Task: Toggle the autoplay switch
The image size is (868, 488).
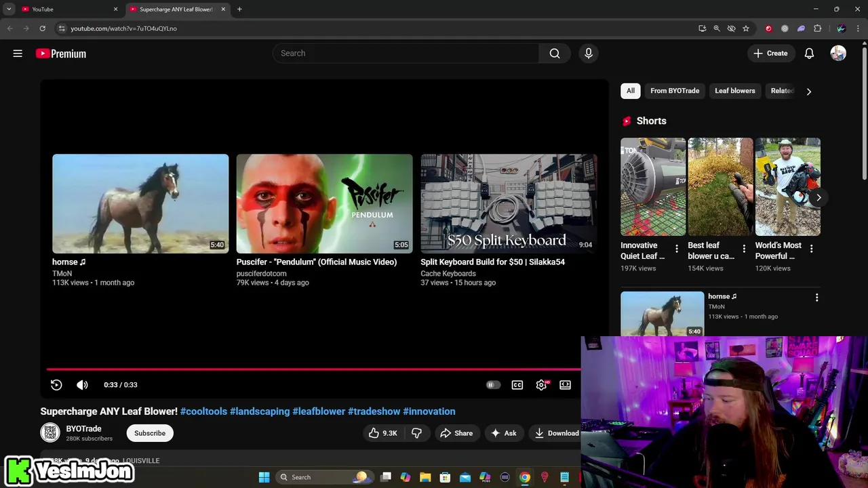Action: pos(493,385)
